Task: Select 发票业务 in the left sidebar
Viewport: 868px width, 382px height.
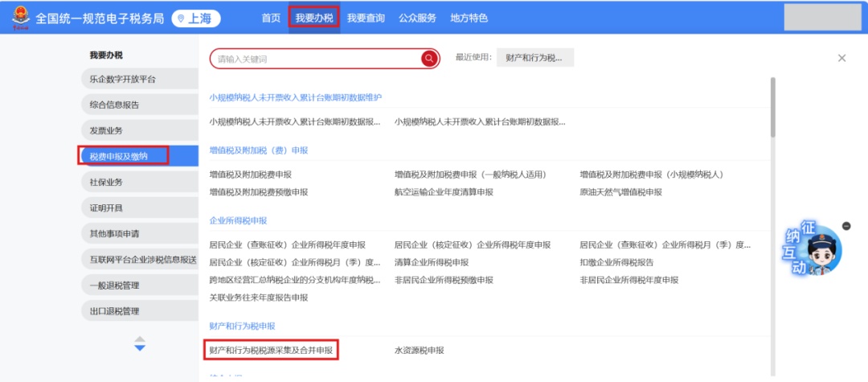Action: tap(107, 130)
